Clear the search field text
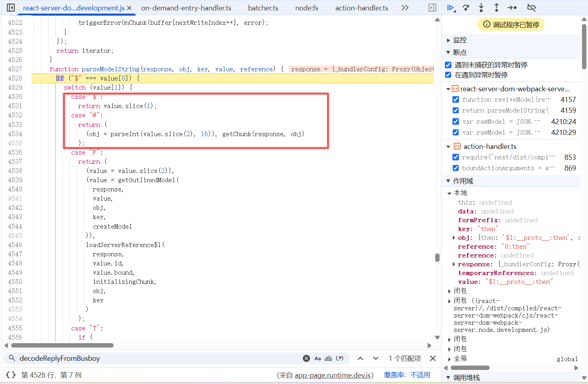This screenshot has width=588, height=384. pos(306,358)
